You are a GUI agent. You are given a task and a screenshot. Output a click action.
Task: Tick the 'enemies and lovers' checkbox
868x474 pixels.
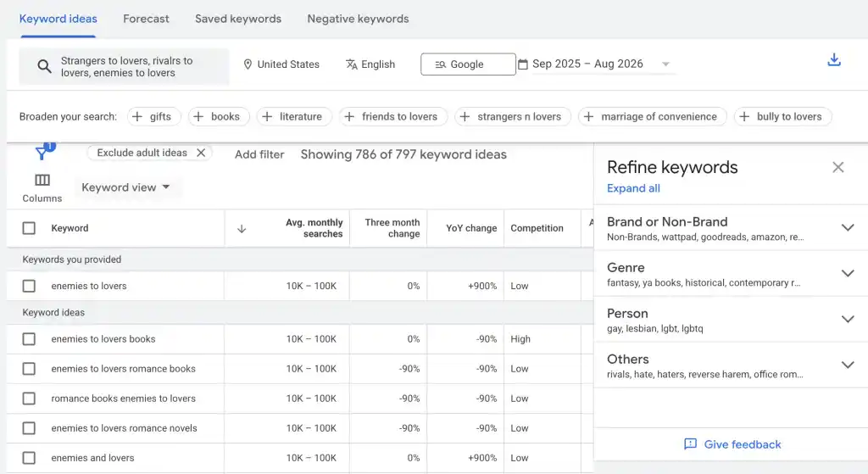[29, 458]
